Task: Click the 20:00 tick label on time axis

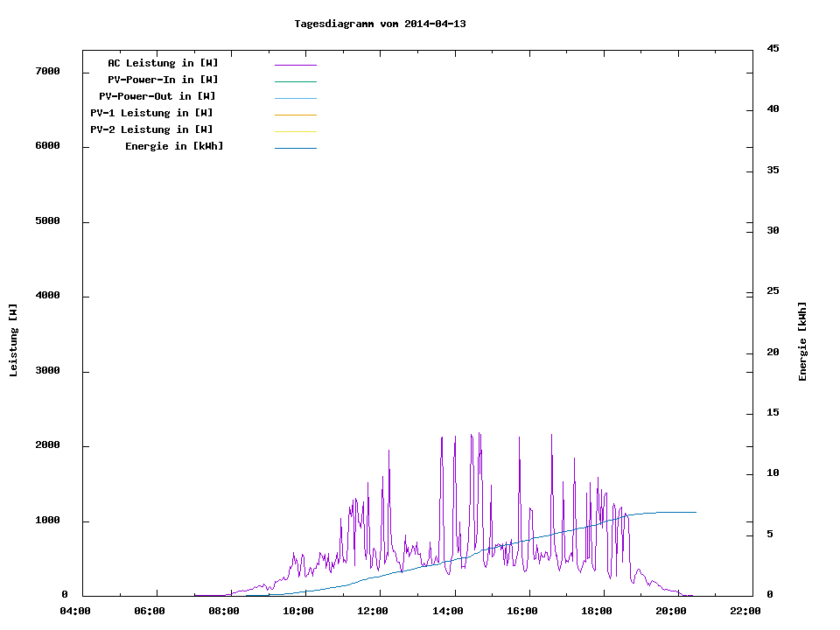Action: pos(670,612)
